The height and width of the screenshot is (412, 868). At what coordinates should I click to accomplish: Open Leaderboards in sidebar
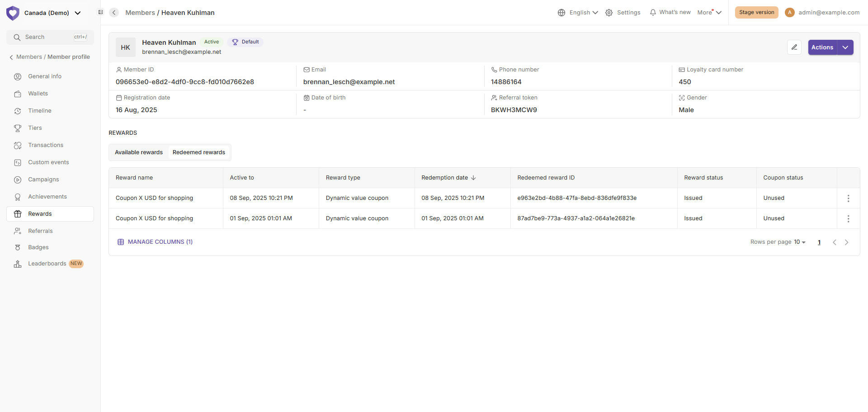pyautogui.click(x=47, y=264)
